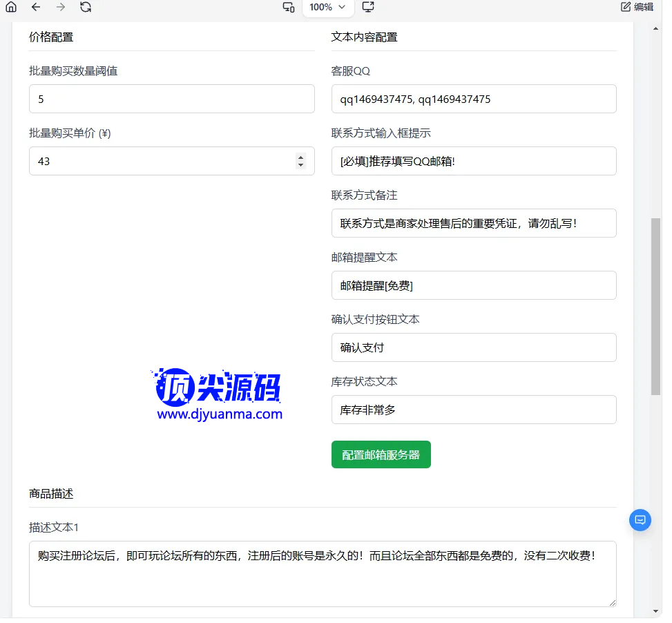The width and height of the screenshot is (672, 623).
Task: Click the 编辑 edit button
Action: [x=637, y=8]
